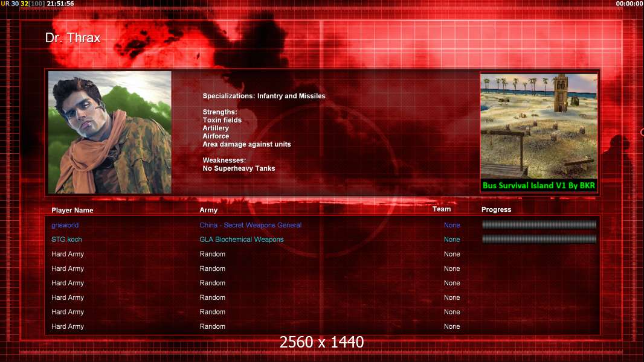
Task: Click the Dr. Thrax general portrait
Action: point(110,132)
